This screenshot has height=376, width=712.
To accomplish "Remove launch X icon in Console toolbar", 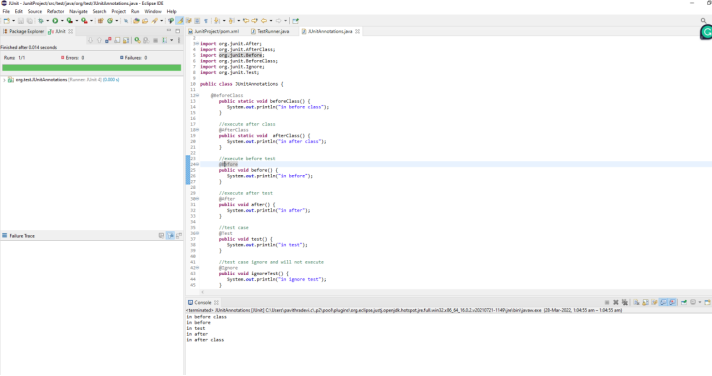I will point(616,302).
